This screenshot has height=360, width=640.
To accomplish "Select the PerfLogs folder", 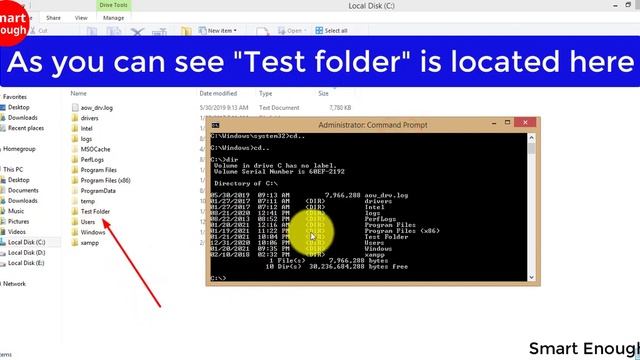I will click(x=92, y=160).
